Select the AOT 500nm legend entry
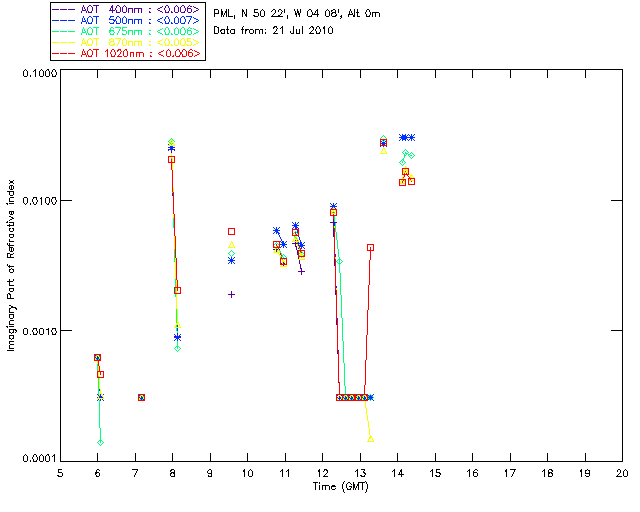The image size is (640, 512). click(127, 20)
